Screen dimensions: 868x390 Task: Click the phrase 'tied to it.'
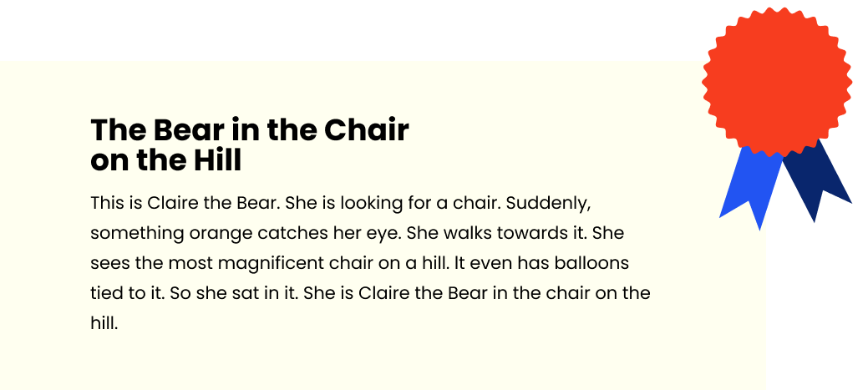128,292
